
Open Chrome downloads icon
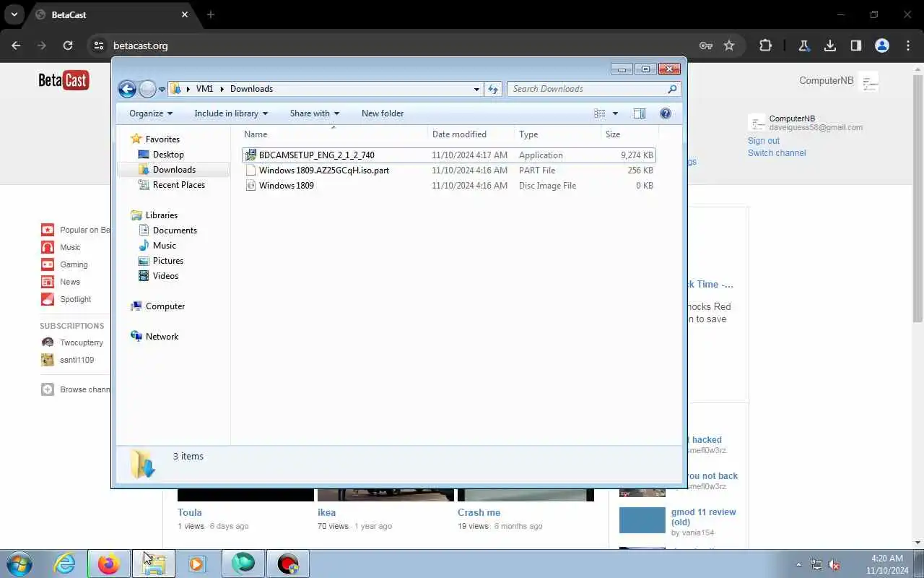[830, 46]
